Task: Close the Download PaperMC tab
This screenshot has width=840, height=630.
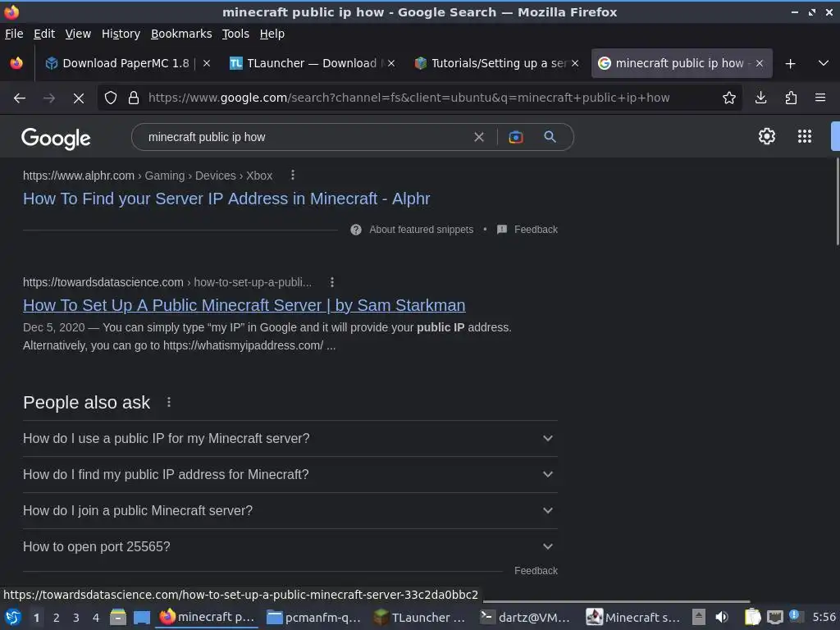Action: (x=206, y=63)
